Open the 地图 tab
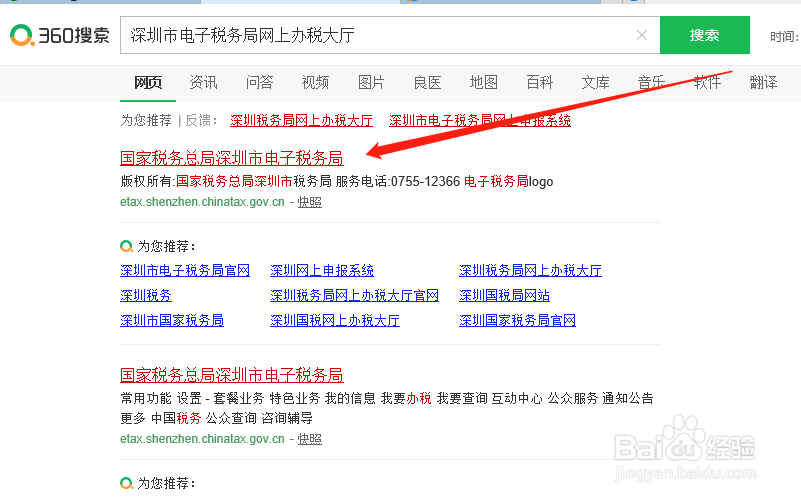The height and width of the screenshot is (500, 801). 484,82
